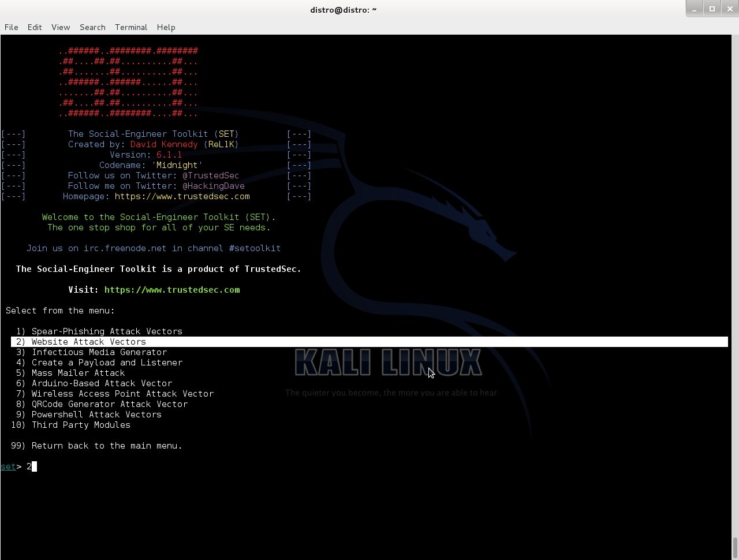Screen dimensions: 739x560
Task: Open the Search menu
Action: point(92,27)
